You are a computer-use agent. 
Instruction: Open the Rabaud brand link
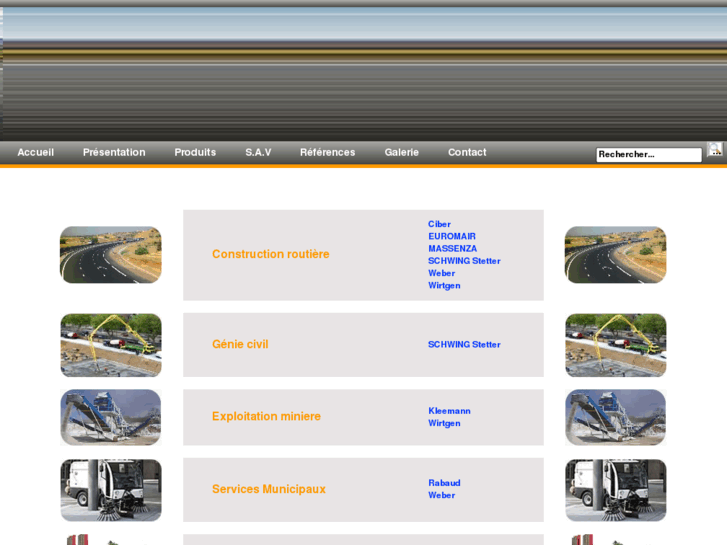coord(444,483)
